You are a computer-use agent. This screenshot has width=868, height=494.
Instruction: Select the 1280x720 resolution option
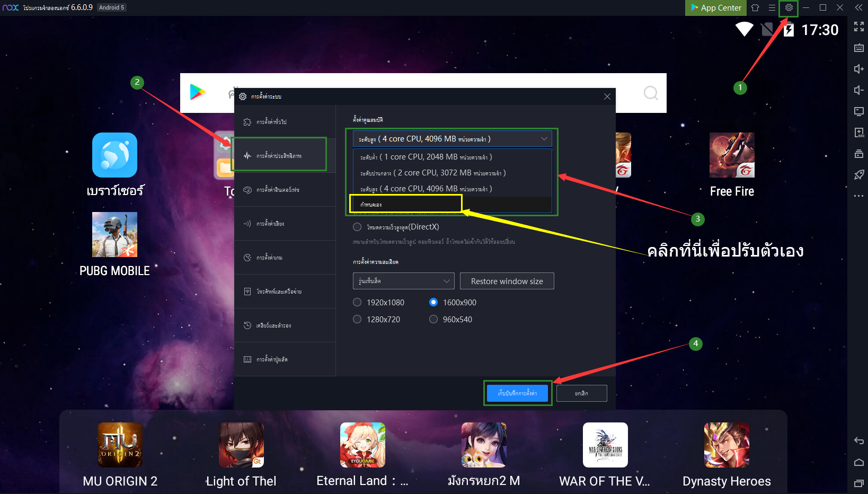357,320
